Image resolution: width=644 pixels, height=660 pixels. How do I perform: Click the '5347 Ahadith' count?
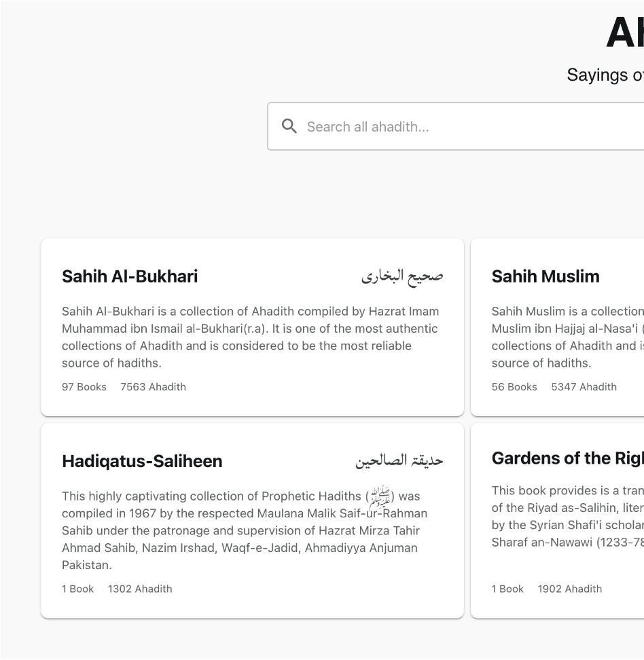coord(584,387)
